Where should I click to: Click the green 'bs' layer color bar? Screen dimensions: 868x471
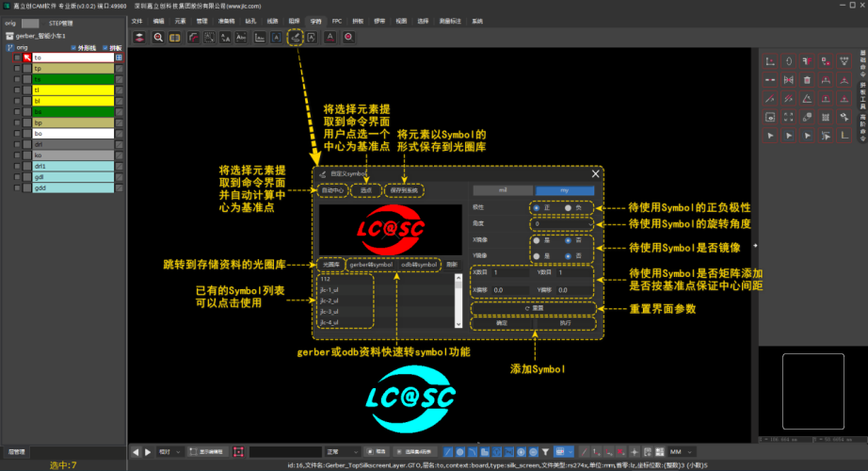tap(73, 112)
